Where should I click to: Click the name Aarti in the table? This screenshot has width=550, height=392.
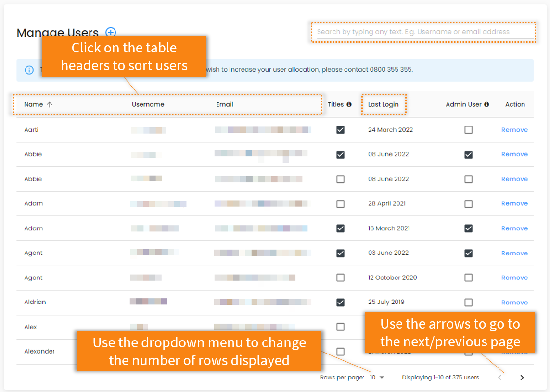tap(31, 130)
